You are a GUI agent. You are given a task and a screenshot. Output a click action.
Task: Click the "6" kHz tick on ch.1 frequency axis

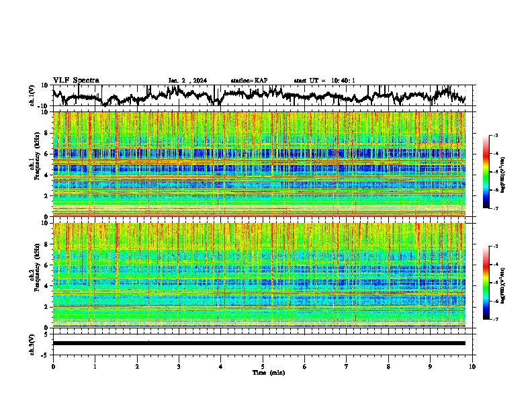[x=47, y=154]
